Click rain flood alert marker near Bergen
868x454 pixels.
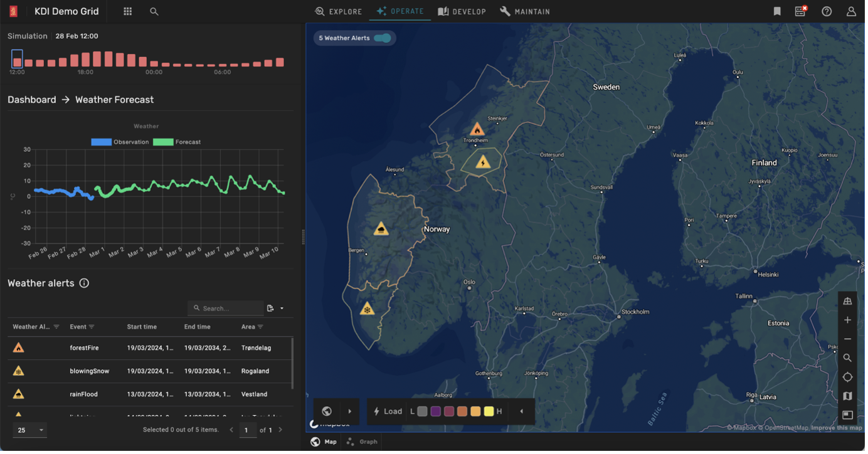[x=382, y=230]
